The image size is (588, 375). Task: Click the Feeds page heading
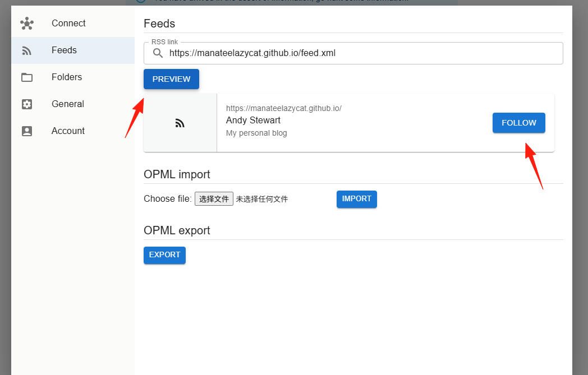click(x=159, y=24)
